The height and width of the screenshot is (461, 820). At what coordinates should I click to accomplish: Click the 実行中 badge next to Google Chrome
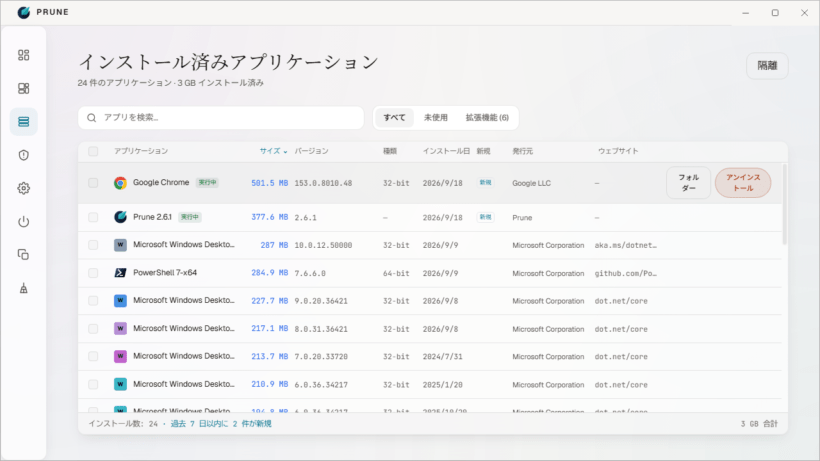[x=207, y=182]
